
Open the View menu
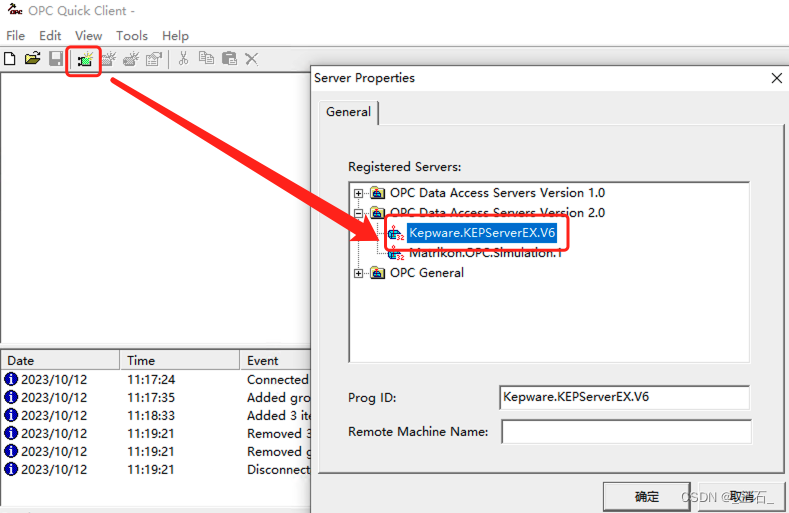tap(89, 36)
